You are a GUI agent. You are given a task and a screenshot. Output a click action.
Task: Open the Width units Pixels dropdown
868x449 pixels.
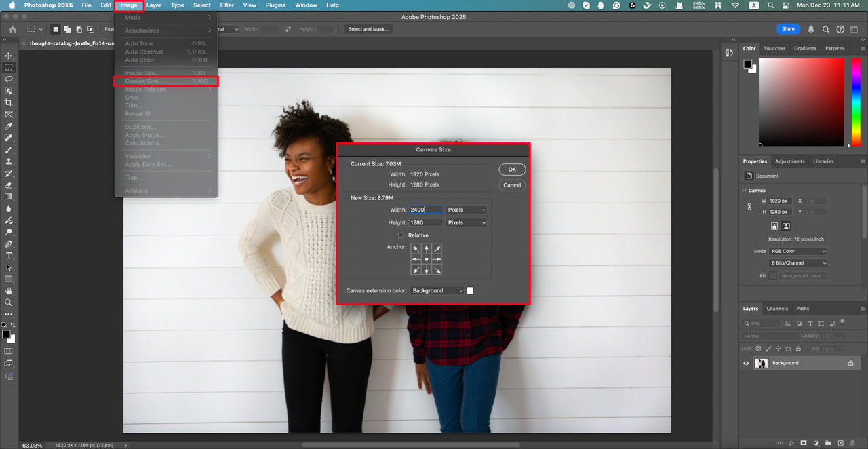click(466, 210)
